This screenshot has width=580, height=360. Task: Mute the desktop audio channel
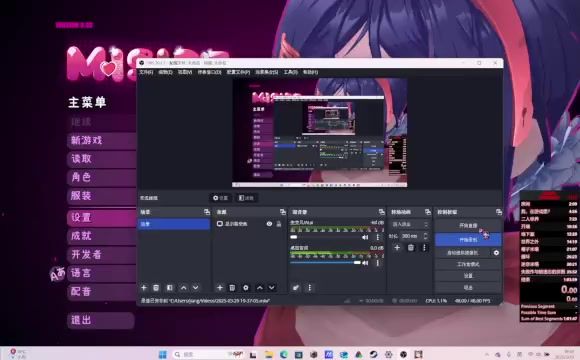365,263
